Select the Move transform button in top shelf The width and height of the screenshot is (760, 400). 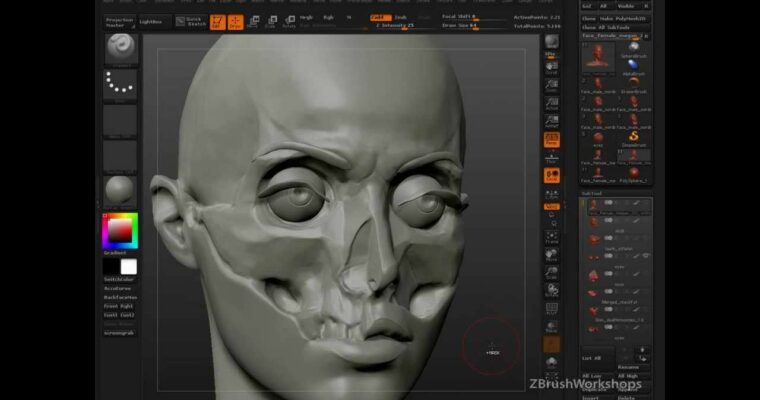pyautogui.click(x=253, y=22)
